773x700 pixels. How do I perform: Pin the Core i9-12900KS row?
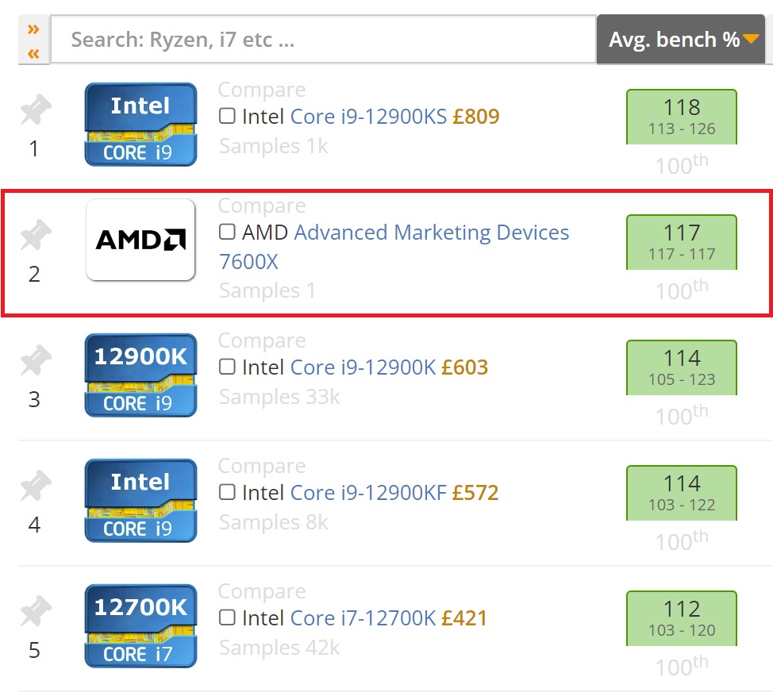tap(35, 110)
